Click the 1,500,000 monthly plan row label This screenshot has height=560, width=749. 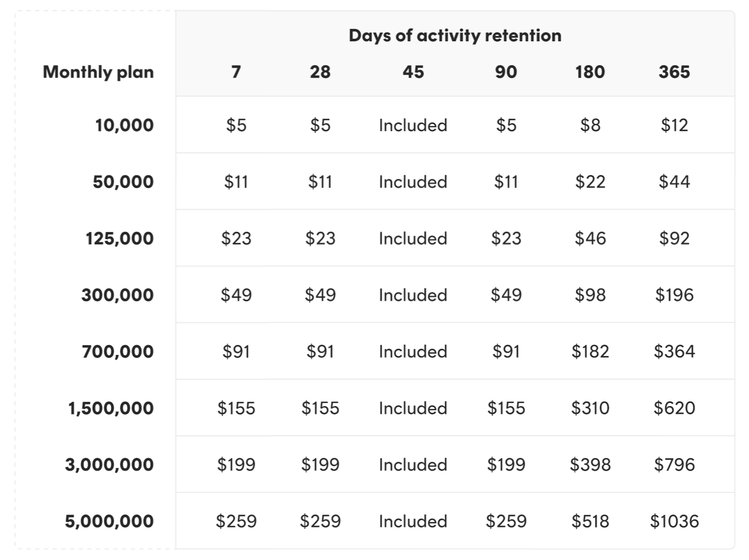click(111, 408)
